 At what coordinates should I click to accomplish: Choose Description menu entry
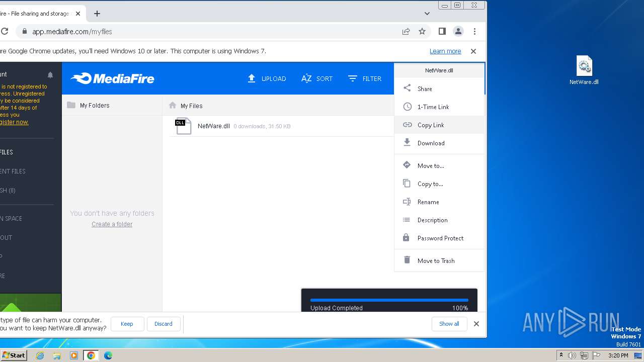pos(439,220)
